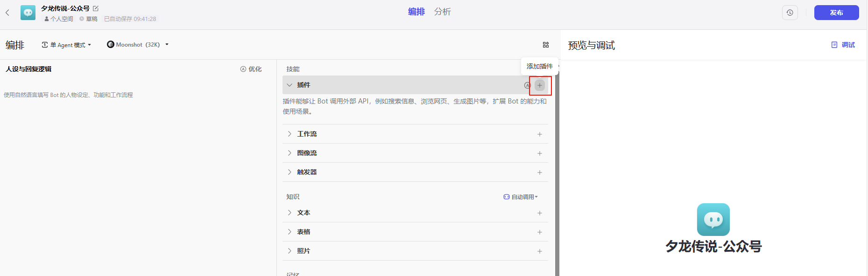Open the version history clock icon
This screenshot has width=868, height=276.
790,13
